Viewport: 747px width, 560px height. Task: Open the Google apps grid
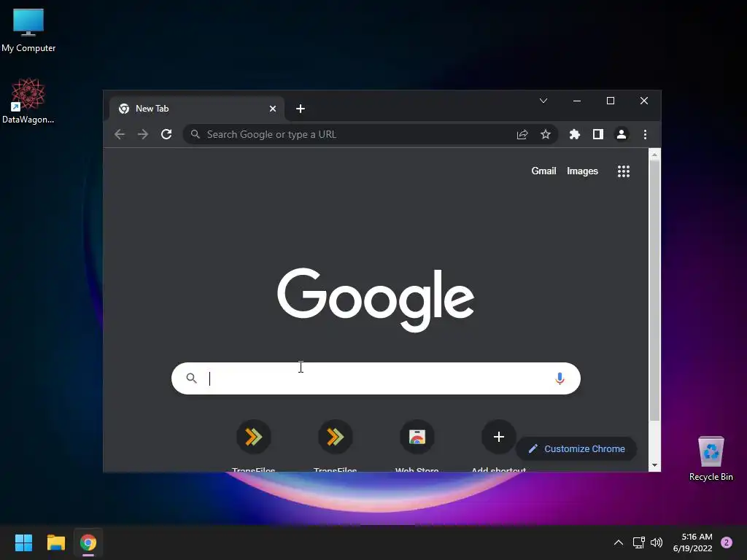point(624,171)
